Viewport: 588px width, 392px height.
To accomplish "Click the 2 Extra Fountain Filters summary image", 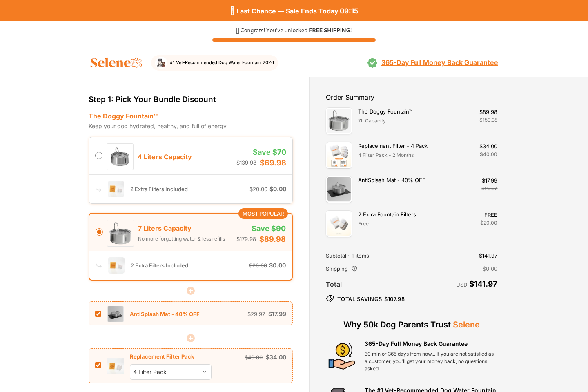I will [339, 224].
